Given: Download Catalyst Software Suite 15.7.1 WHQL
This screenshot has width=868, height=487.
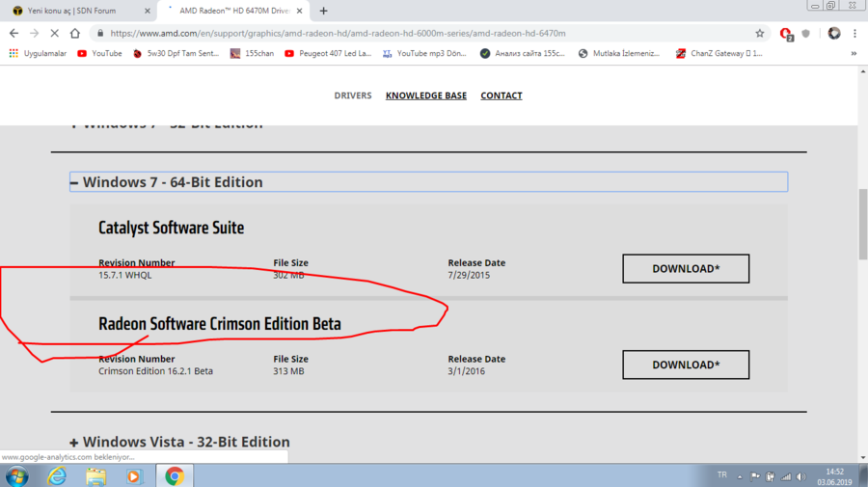Looking at the screenshot, I should 686,268.
